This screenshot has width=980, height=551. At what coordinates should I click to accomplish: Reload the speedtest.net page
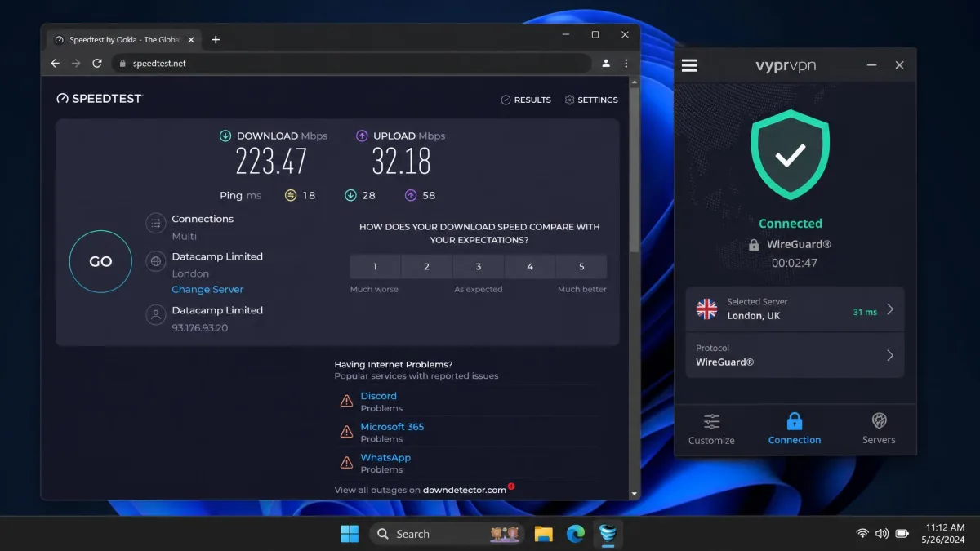pos(97,63)
